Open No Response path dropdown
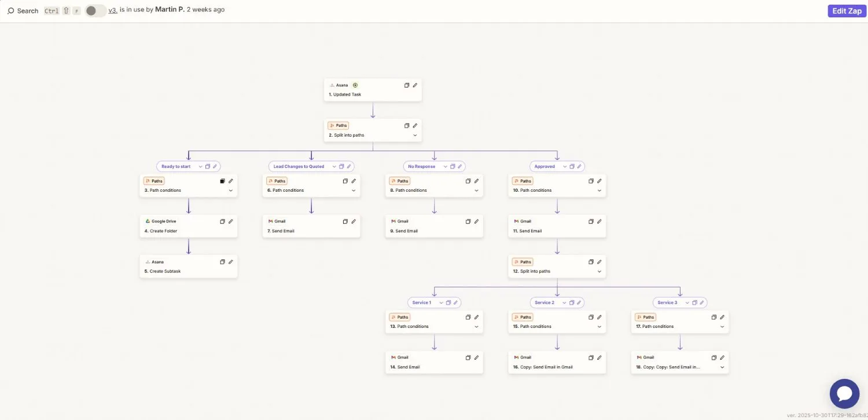This screenshot has height=420, width=868. click(x=446, y=166)
